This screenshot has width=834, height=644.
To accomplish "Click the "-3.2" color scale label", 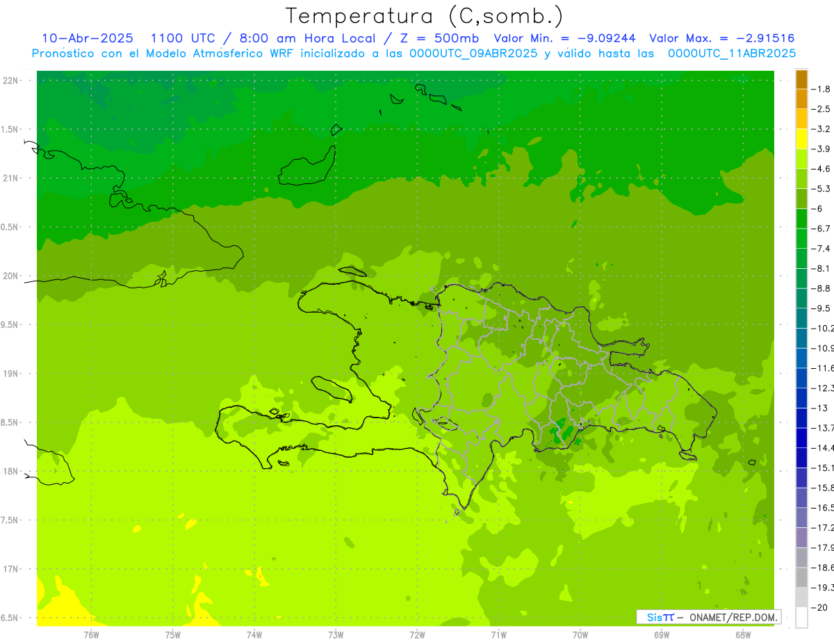I will tap(821, 129).
